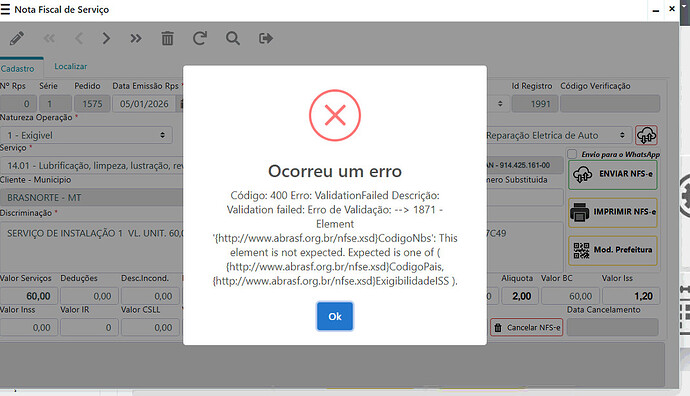The width and height of the screenshot is (690, 396).
Task: Click the Valor Inss field
Action: (x=29, y=327)
